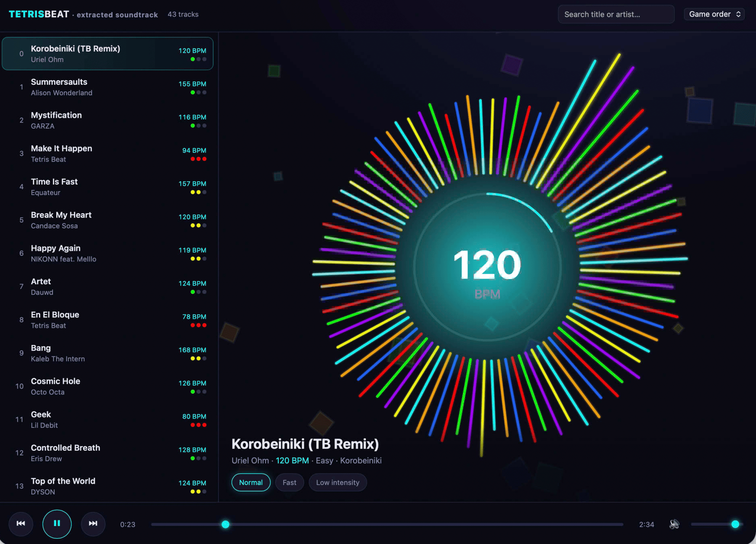
Task: Play Break My Heart by Candace Sosa
Action: pos(108,220)
